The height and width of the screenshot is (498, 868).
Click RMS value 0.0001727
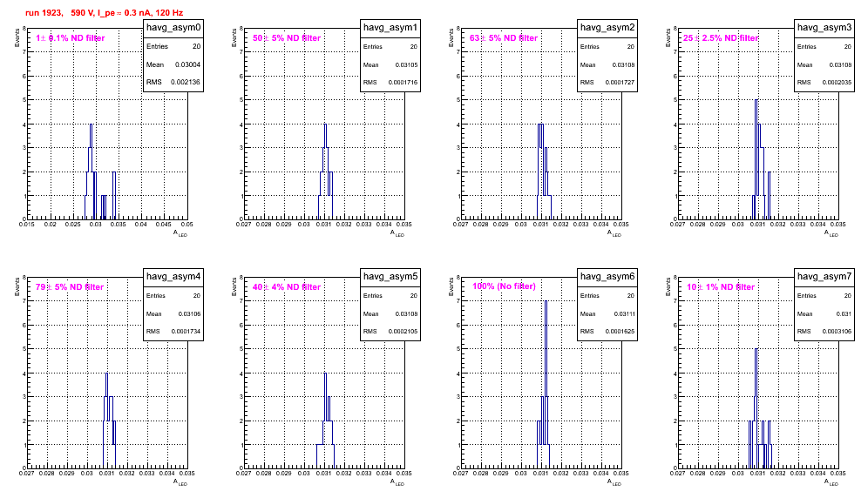[620, 83]
